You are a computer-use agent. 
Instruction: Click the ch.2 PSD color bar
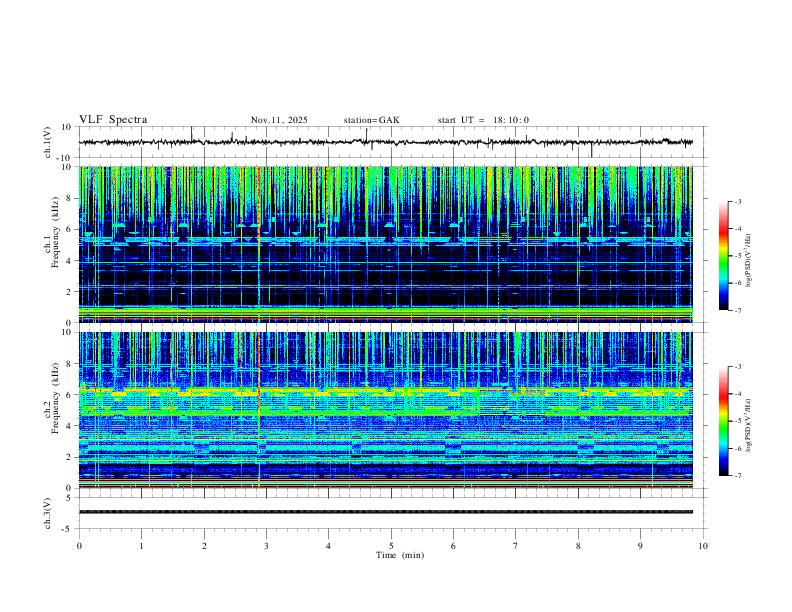tap(724, 421)
